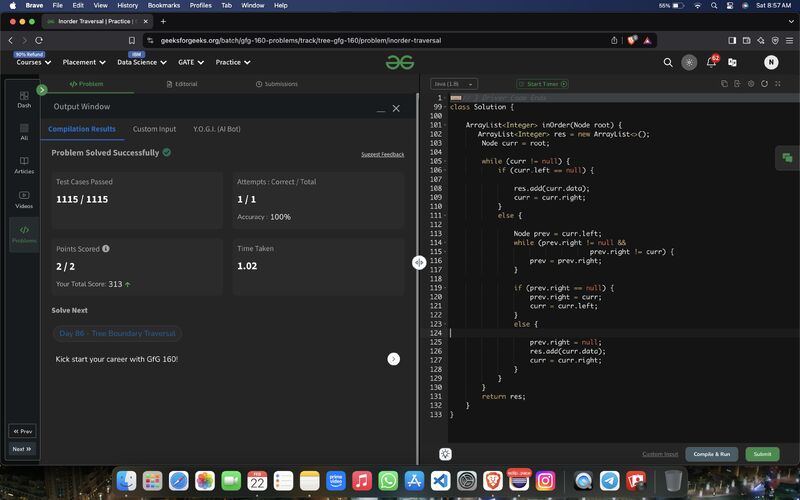The width and height of the screenshot is (800, 500).
Task: Open editor settings gear icon
Action: (x=751, y=84)
